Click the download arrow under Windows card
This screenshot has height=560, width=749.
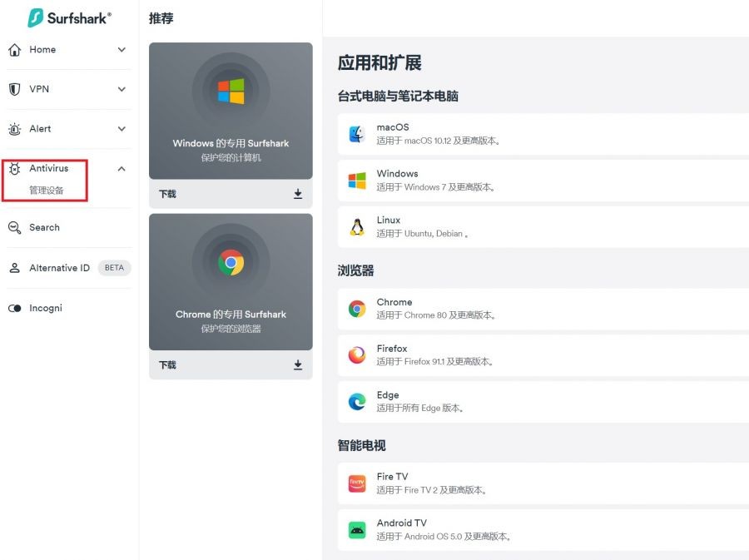coord(298,194)
